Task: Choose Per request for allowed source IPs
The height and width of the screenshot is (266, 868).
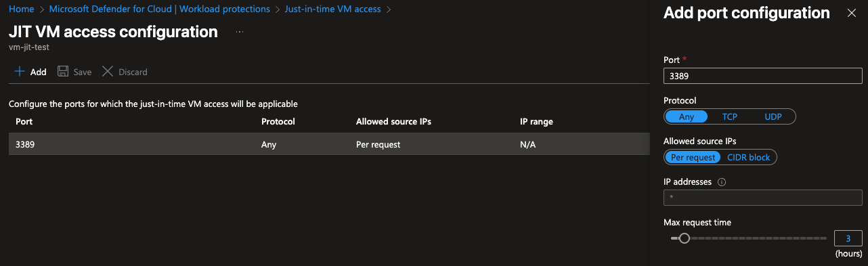Action: click(693, 157)
